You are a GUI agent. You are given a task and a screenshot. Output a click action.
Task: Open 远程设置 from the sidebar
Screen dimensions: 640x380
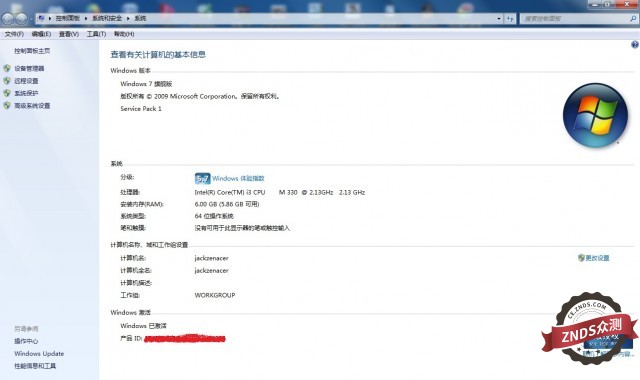[27, 81]
